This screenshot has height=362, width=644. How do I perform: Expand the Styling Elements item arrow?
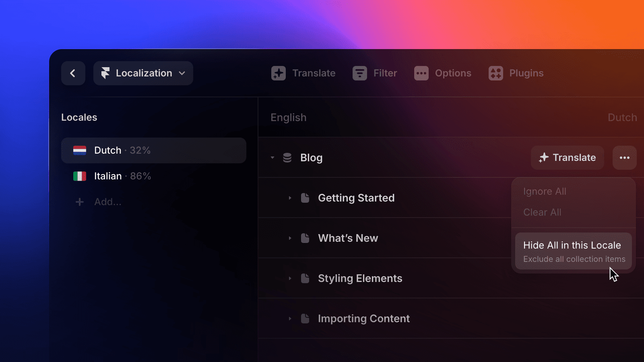290,278
